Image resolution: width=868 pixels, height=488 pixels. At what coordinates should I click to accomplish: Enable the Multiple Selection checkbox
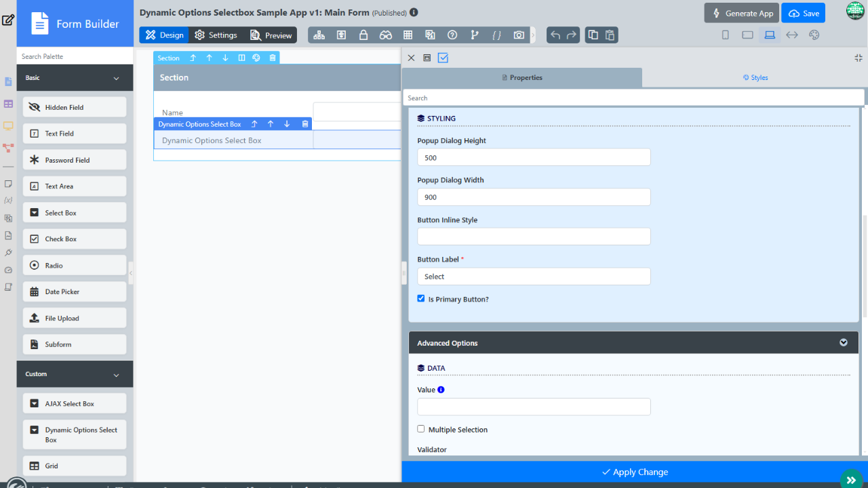point(421,429)
